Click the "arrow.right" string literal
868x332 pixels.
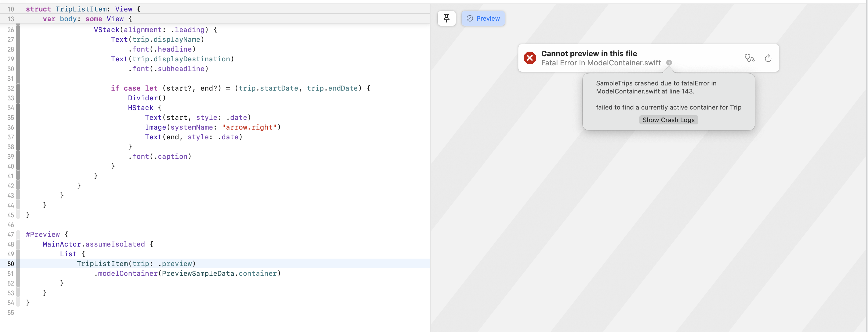point(249,127)
